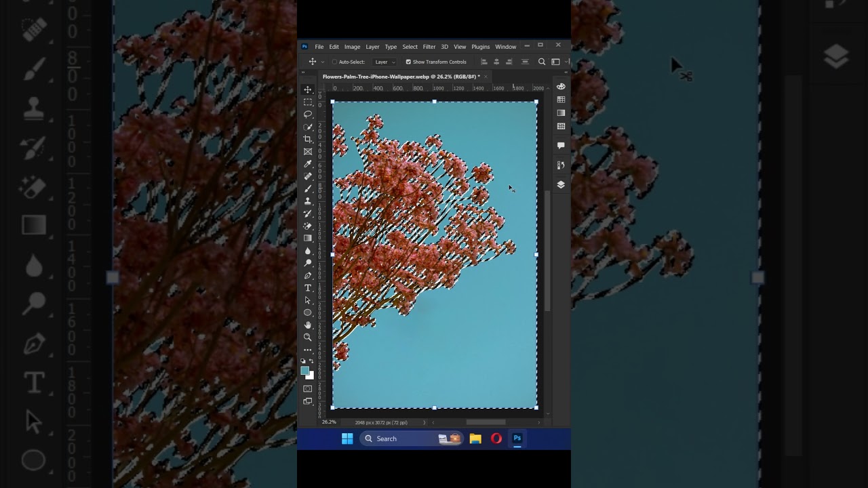Toggle Quick Mask mode
The height and width of the screenshot is (488, 868).
(x=308, y=388)
